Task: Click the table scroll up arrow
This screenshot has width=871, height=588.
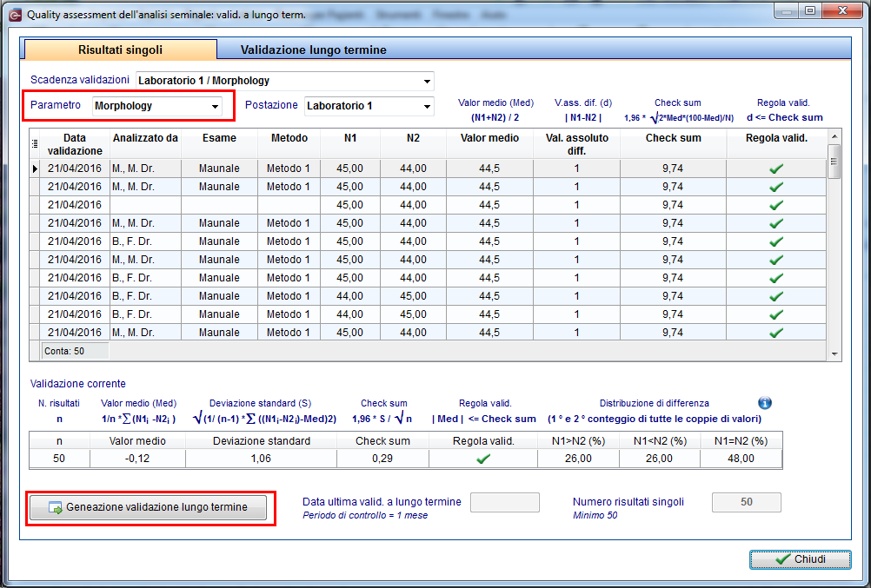Action: pyautogui.click(x=834, y=136)
